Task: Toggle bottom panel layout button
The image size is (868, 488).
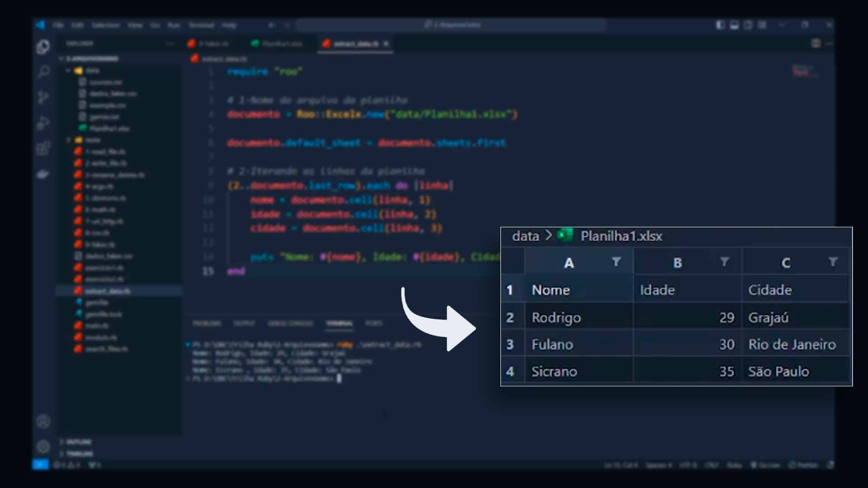Action: (x=734, y=25)
